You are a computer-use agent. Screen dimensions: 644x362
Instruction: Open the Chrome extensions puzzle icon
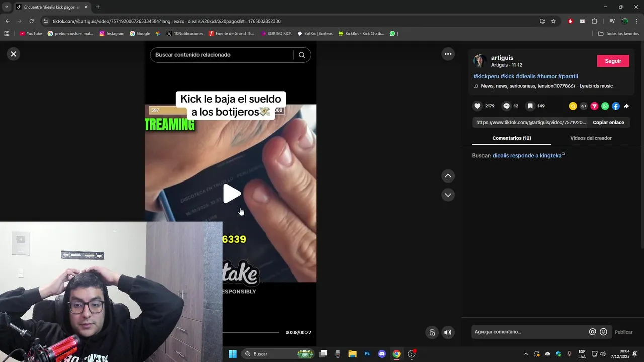[x=594, y=21]
